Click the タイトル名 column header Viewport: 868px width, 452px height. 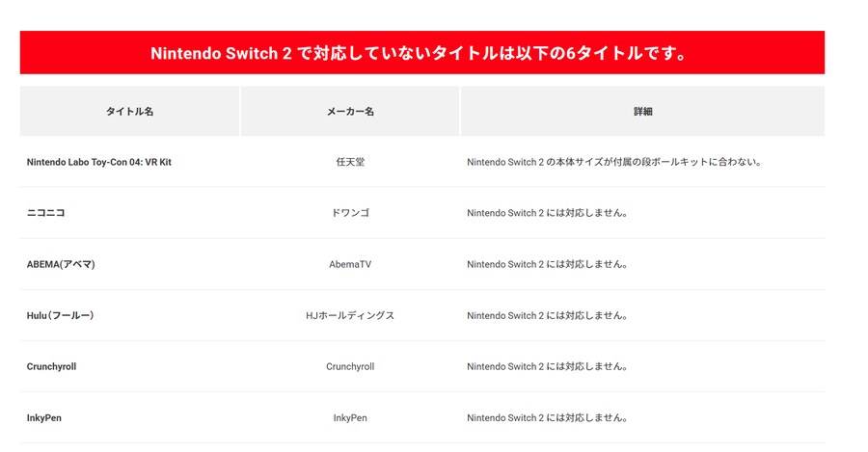pos(129,112)
